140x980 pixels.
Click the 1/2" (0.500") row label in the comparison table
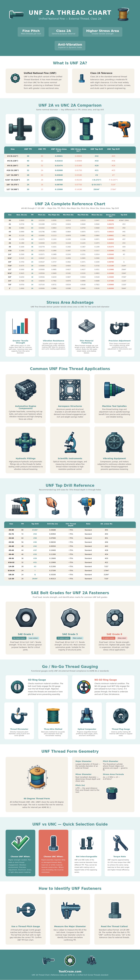13,189
